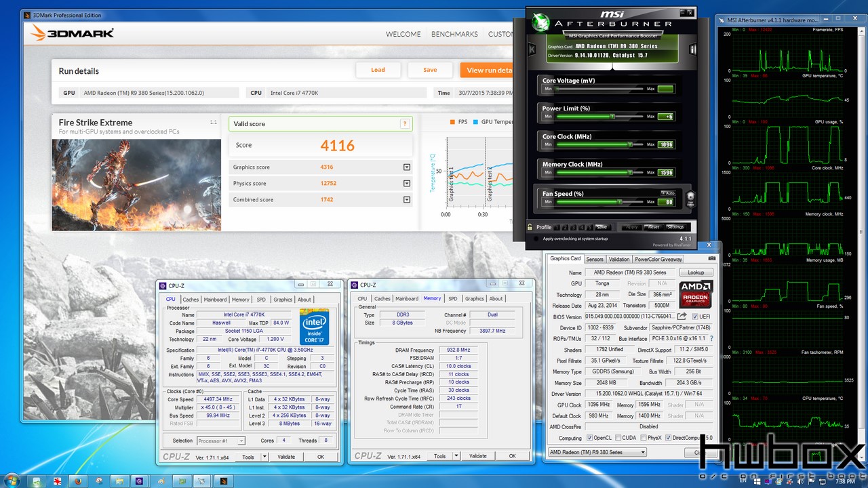This screenshot has height=488, width=868.
Task: Click the Core Clock value field 1096
Action: (666, 144)
